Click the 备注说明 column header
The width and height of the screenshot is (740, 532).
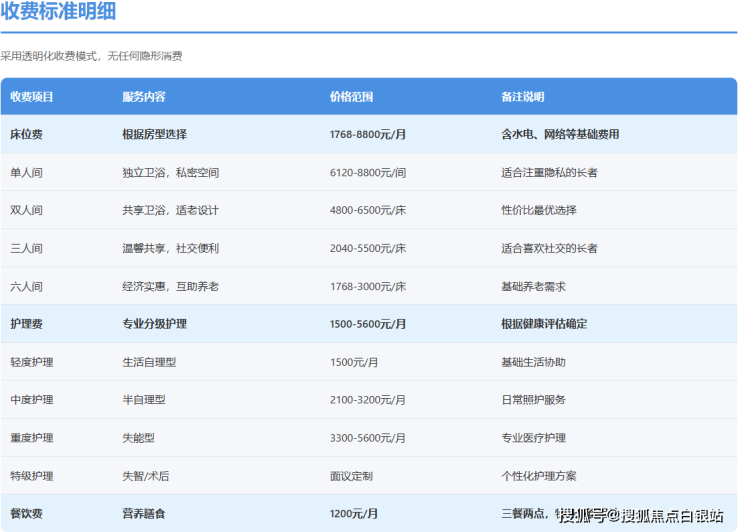point(523,97)
